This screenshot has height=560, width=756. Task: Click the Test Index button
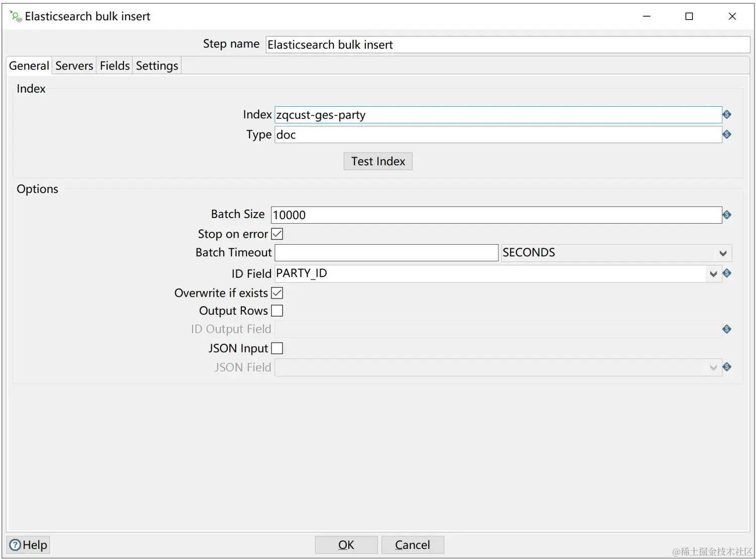click(x=378, y=161)
